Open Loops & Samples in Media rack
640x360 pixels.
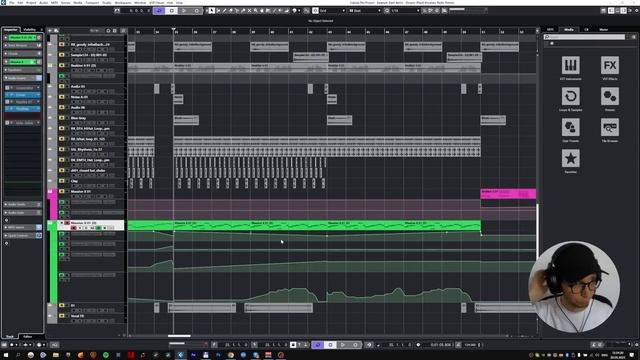(570, 97)
